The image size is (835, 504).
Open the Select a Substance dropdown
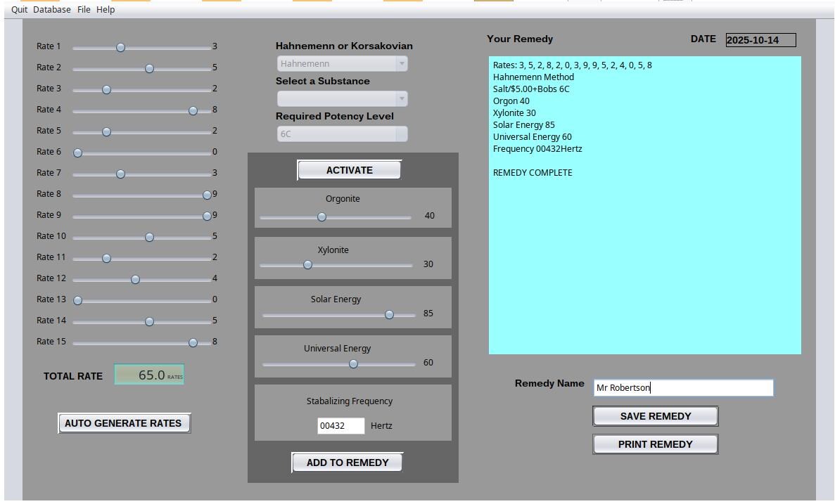tap(343, 99)
